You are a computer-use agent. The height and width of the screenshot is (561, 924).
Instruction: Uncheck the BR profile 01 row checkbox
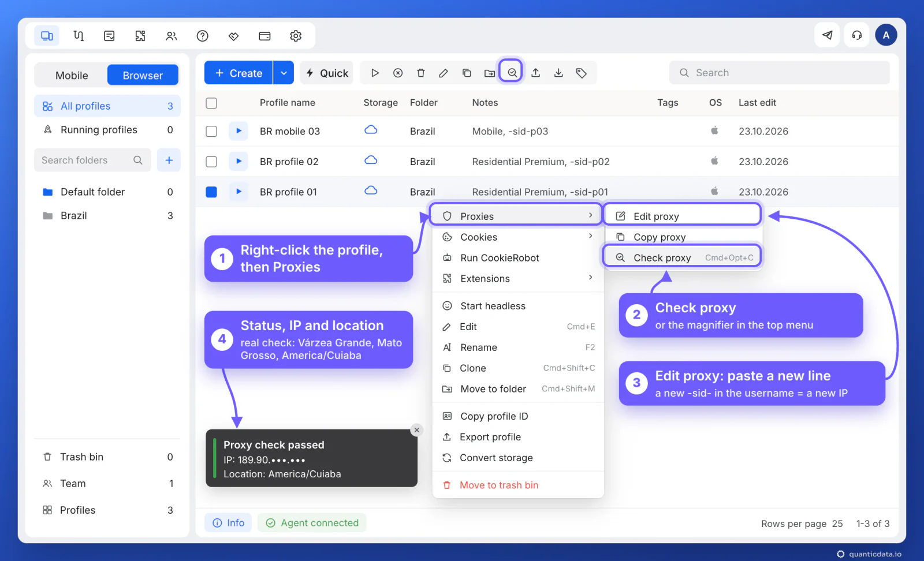tap(211, 192)
